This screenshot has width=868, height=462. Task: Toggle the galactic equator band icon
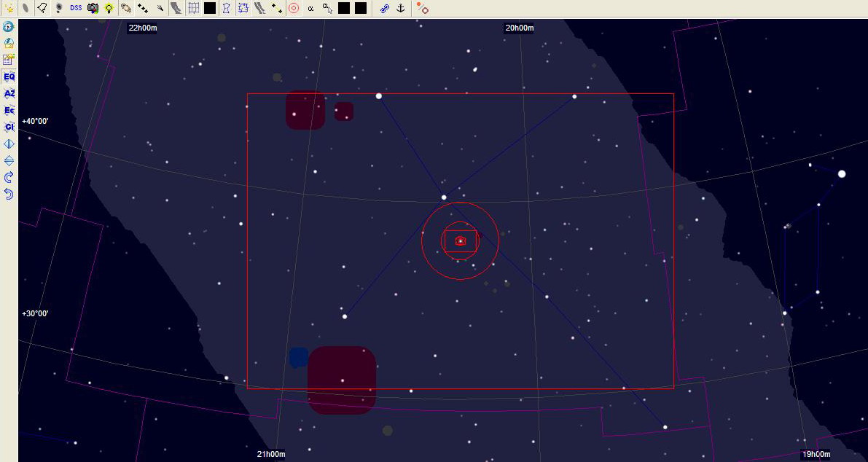click(x=259, y=8)
